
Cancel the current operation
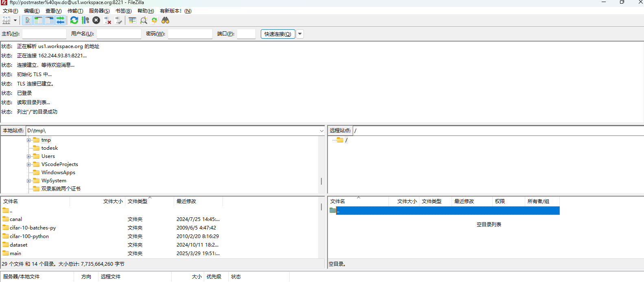[96, 20]
